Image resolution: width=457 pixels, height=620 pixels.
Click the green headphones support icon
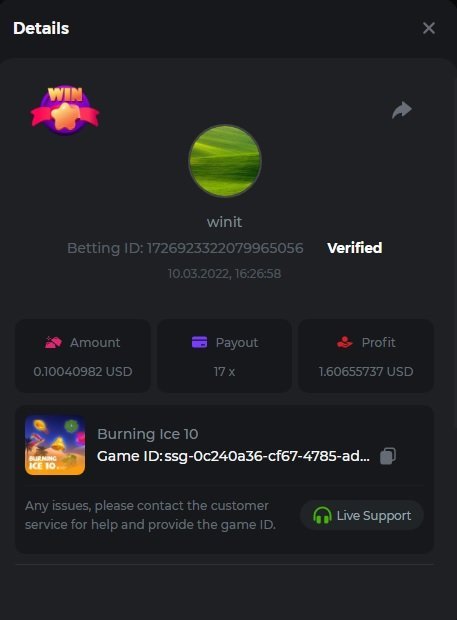(322, 516)
